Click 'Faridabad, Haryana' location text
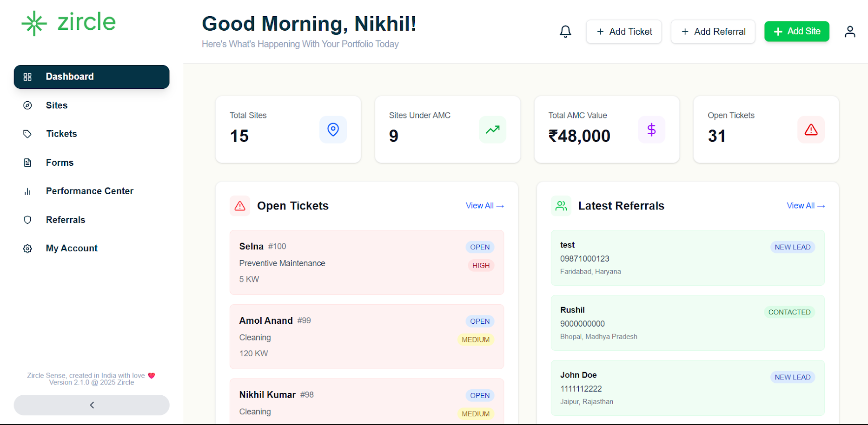868x425 pixels. (x=590, y=272)
